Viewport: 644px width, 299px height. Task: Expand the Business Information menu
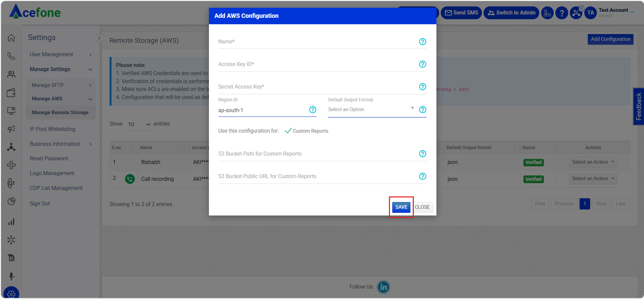point(61,144)
